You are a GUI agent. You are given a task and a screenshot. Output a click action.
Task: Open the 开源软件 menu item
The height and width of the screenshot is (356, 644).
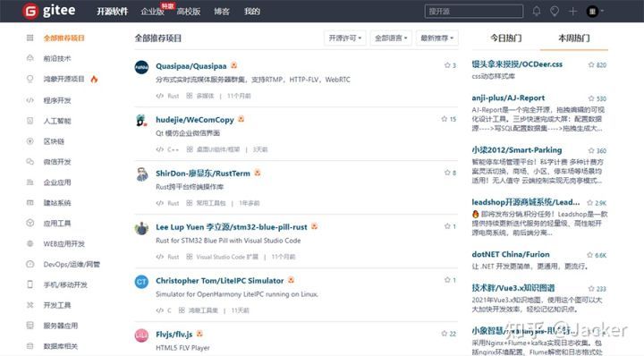point(112,12)
